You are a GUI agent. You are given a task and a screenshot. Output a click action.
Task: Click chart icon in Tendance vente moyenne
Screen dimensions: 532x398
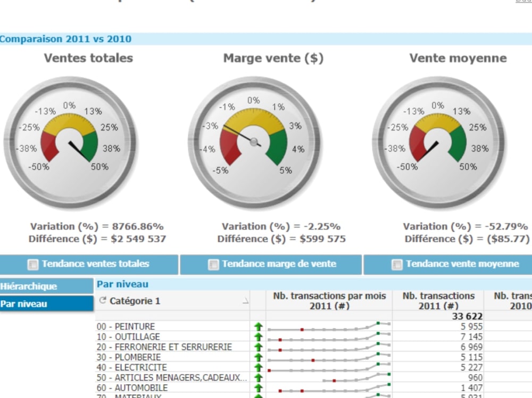click(x=397, y=265)
